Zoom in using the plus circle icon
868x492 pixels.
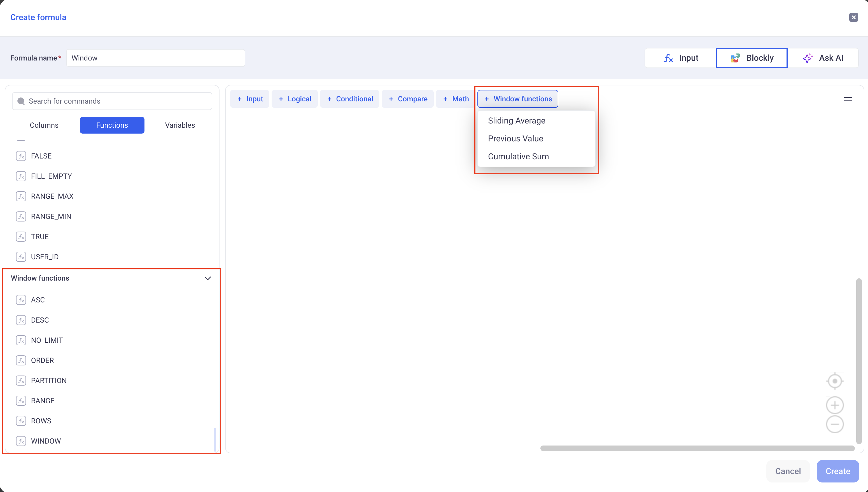(x=835, y=405)
